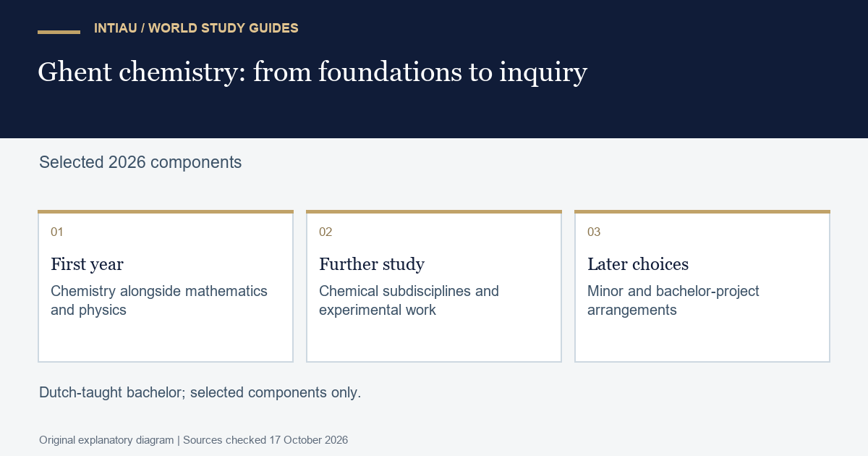The height and width of the screenshot is (456, 868).
Task: Click the 'Original explanatory diagram' footer text
Action: pos(106,440)
